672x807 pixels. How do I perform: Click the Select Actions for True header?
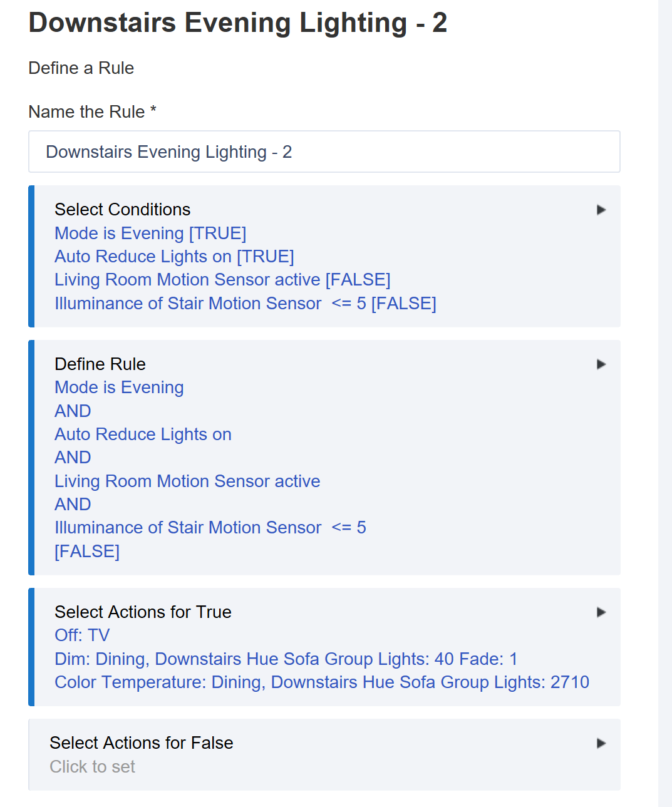(143, 612)
